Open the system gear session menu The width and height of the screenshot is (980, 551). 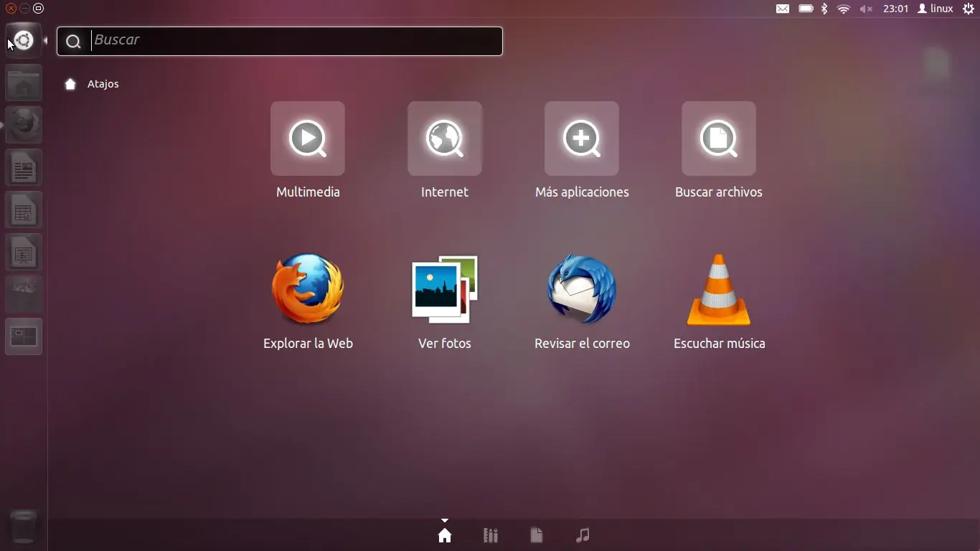click(x=968, y=9)
